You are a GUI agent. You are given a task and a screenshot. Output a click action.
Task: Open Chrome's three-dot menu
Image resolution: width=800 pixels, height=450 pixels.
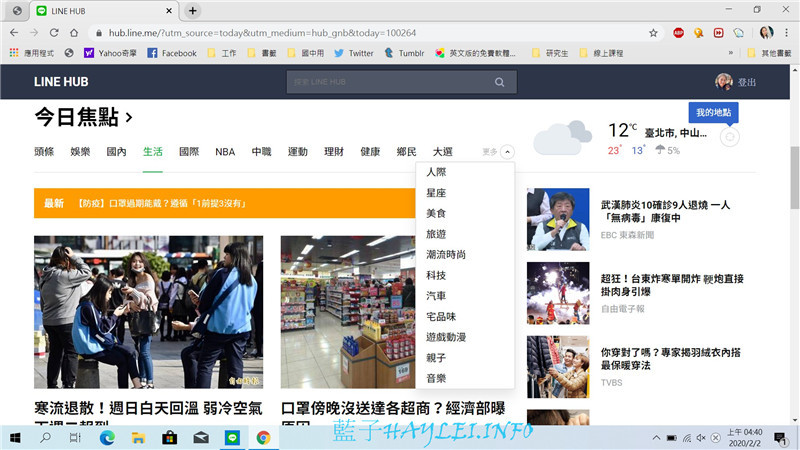point(786,33)
